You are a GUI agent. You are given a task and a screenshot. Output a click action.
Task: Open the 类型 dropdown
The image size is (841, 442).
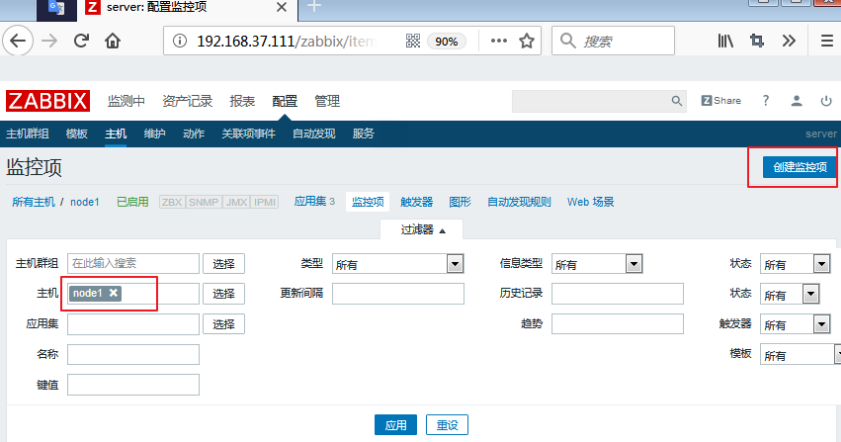coord(397,263)
